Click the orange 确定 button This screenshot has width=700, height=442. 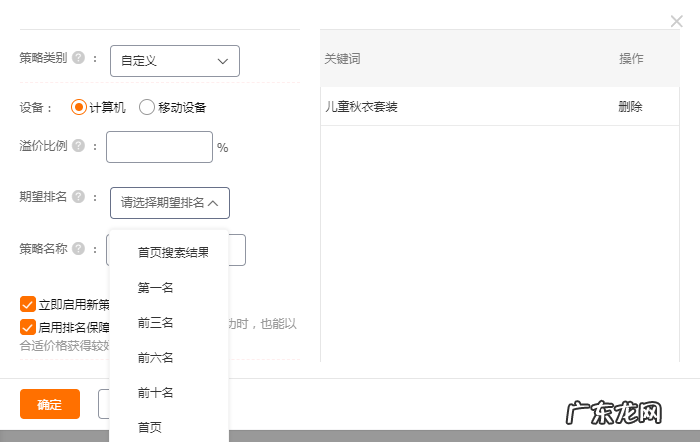point(50,404)
